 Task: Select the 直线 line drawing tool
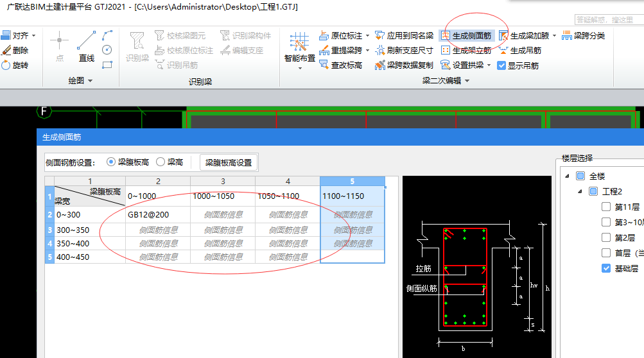87,46
